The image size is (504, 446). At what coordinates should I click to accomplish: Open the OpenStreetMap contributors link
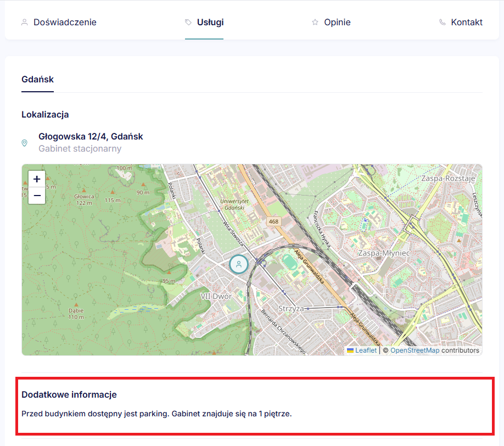point(415,350)
